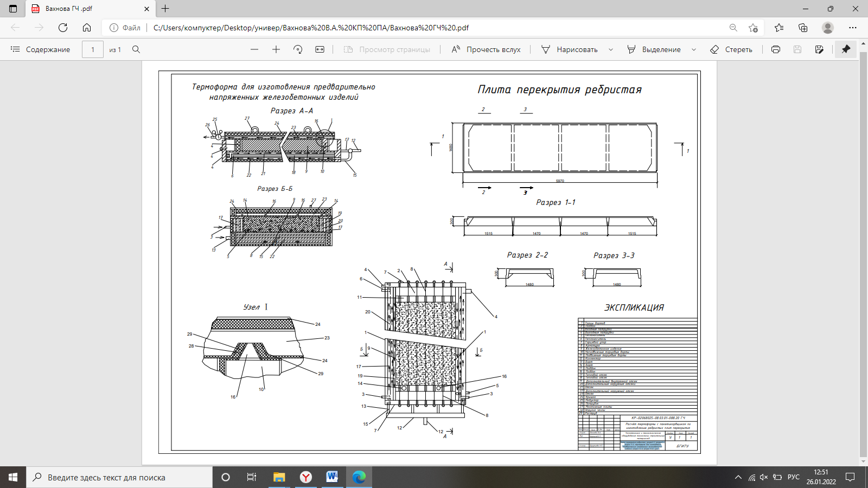
Task: Expand the Выделение color options dropdown
Action: click(x=694, y=49)
